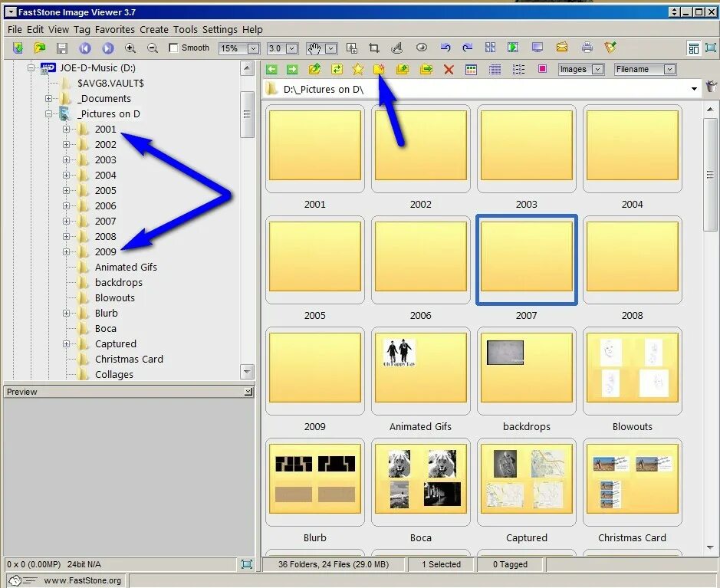Image resolution: width=720 pixels, height=588 pixels.
Task: Open the Tools menu
Action: coord(185,29)
